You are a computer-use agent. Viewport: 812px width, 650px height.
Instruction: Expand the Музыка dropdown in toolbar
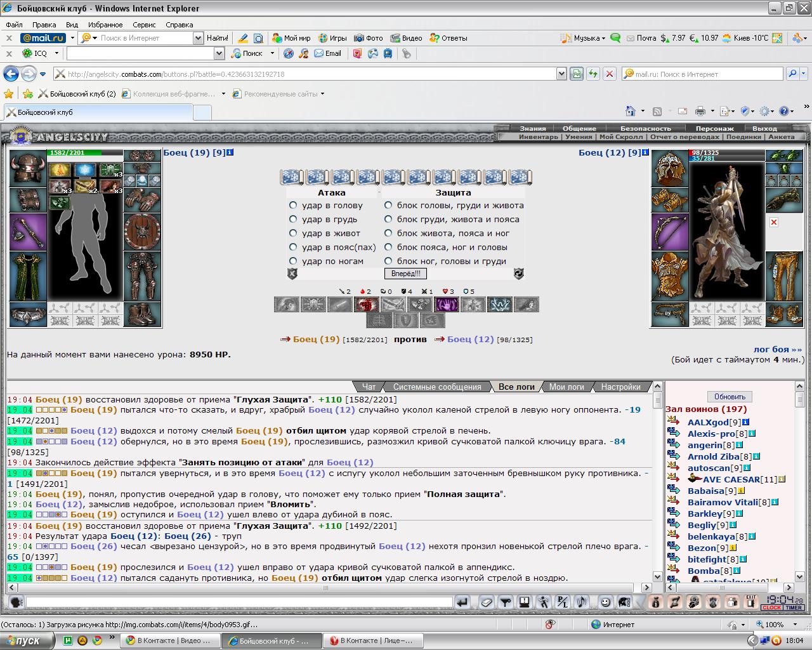[603, 38]
